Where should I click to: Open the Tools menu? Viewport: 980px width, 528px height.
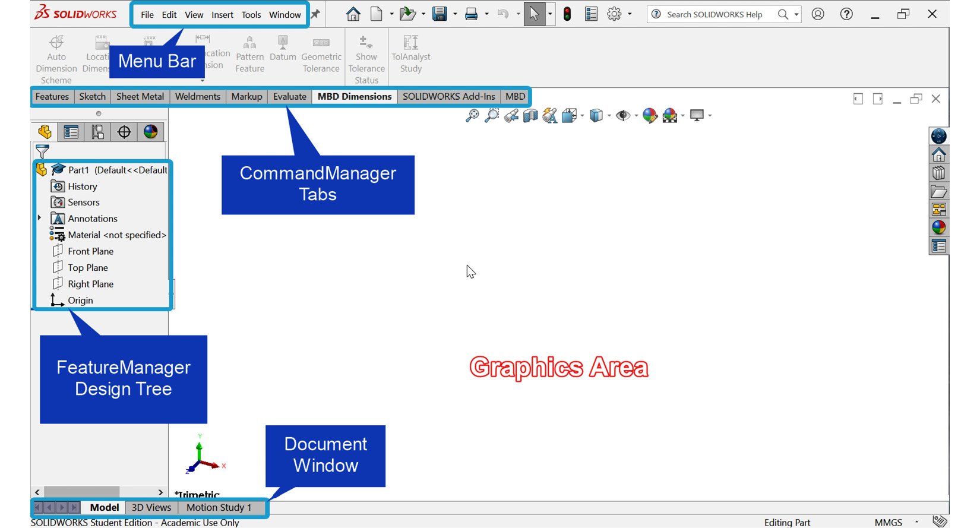(x=251, y=15)
